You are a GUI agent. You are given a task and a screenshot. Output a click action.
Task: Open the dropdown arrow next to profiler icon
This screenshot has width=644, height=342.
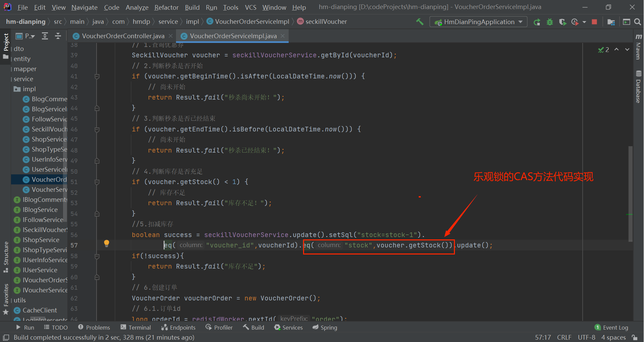584,22
